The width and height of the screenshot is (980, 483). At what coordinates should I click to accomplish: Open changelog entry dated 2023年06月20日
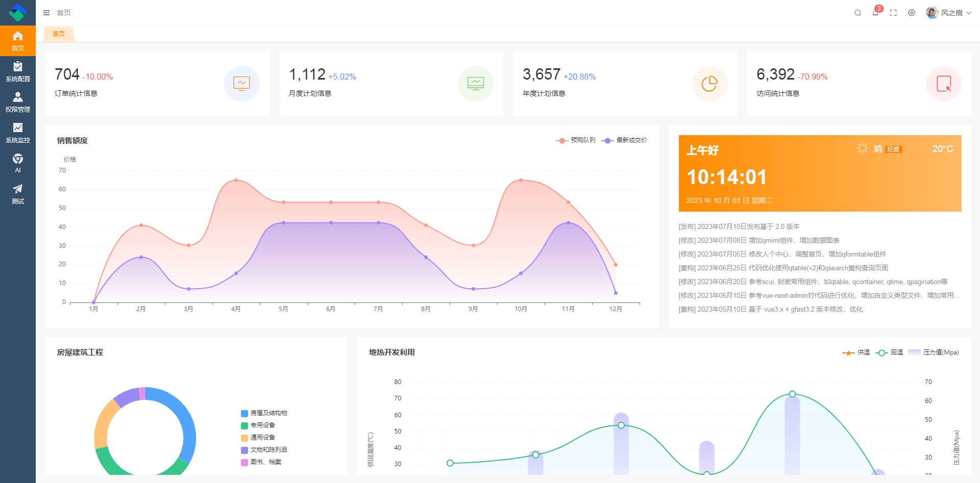point(813,282)
